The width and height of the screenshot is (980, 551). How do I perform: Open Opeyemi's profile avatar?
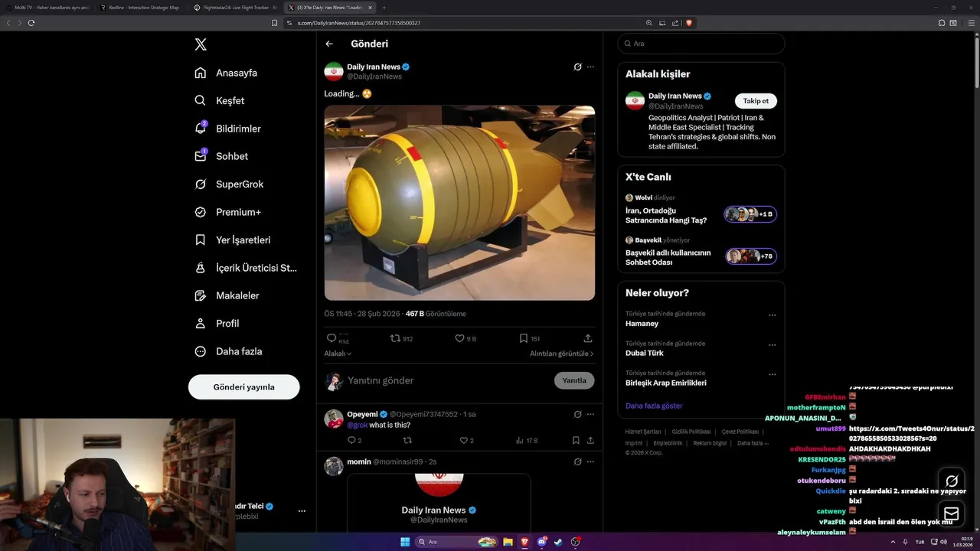click(x=334, y=419)
